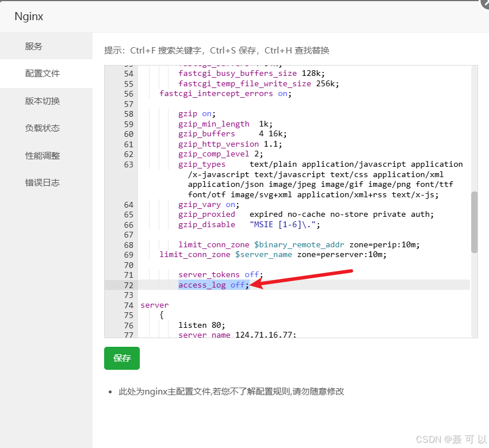Close the Nginx dialog
489x448 pixels.
coord(485,3)
